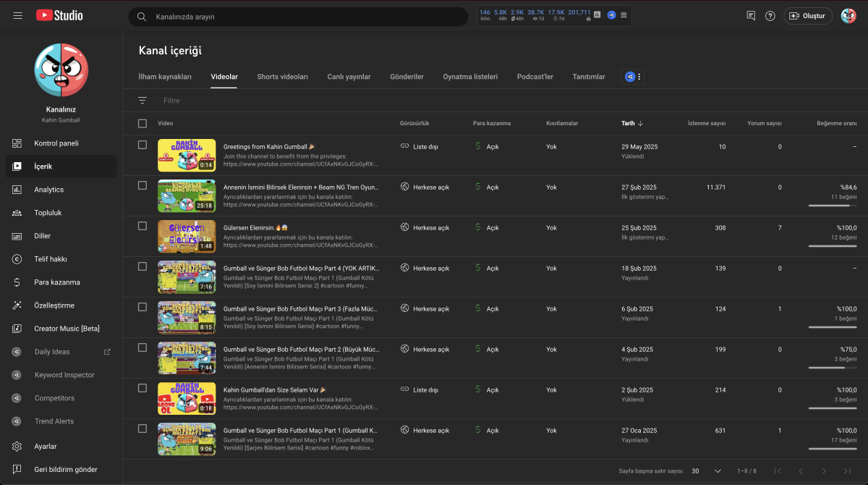Open the hamburger navigation menu
This screenshot has height=485, width=868.
coord(17,15)
